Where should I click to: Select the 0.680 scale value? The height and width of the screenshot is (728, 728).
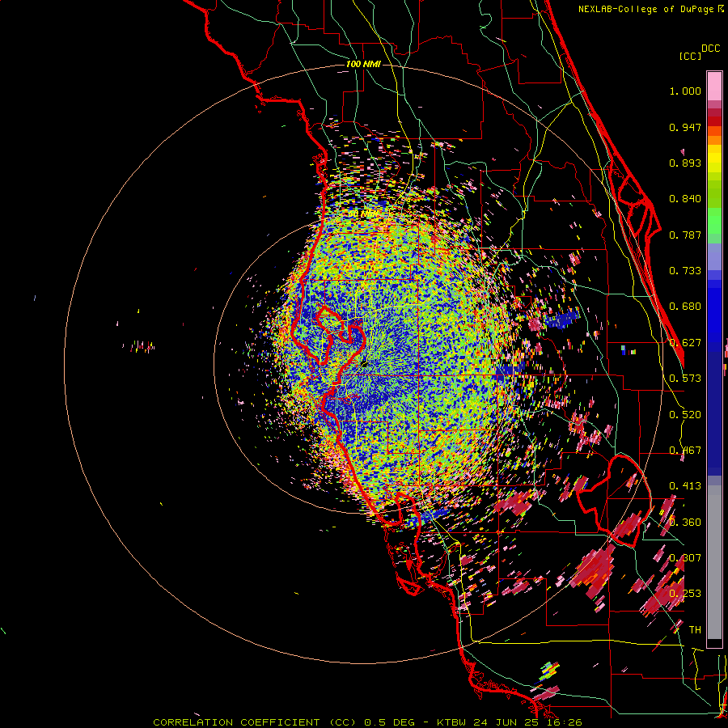[685, 307]
